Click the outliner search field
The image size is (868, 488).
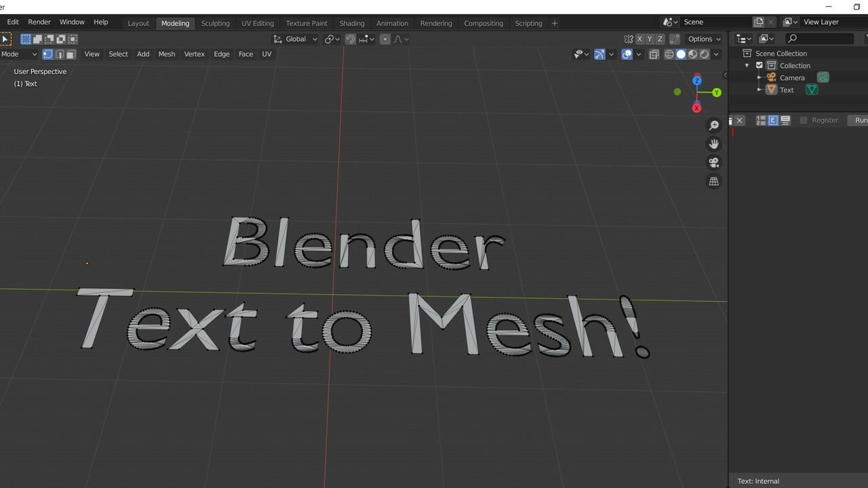pyautogui.click(x=821, y=39)
